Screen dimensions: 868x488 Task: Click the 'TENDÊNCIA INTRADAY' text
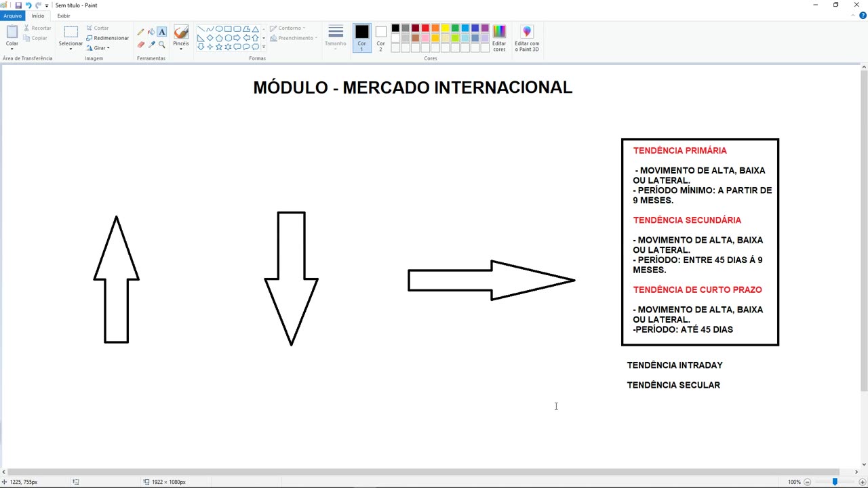(x=675, y=365)
